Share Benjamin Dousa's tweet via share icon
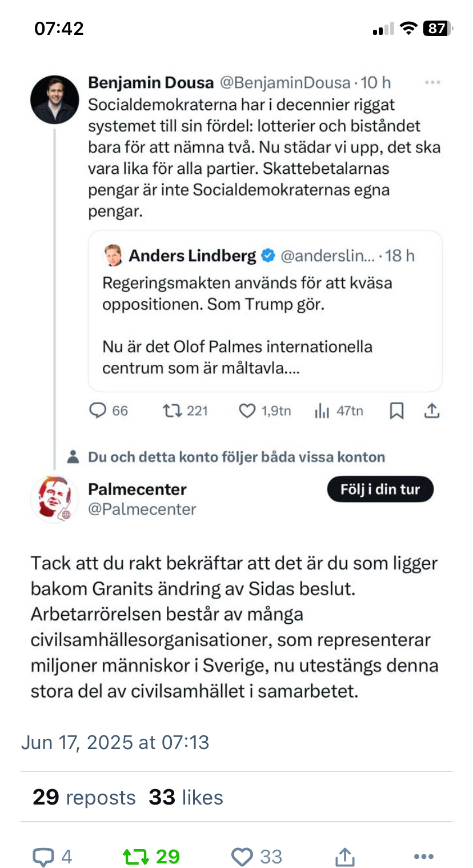Image resolution: width=473 pixels, height=868 pixels. pyautogui.click(x=432, y=411)
